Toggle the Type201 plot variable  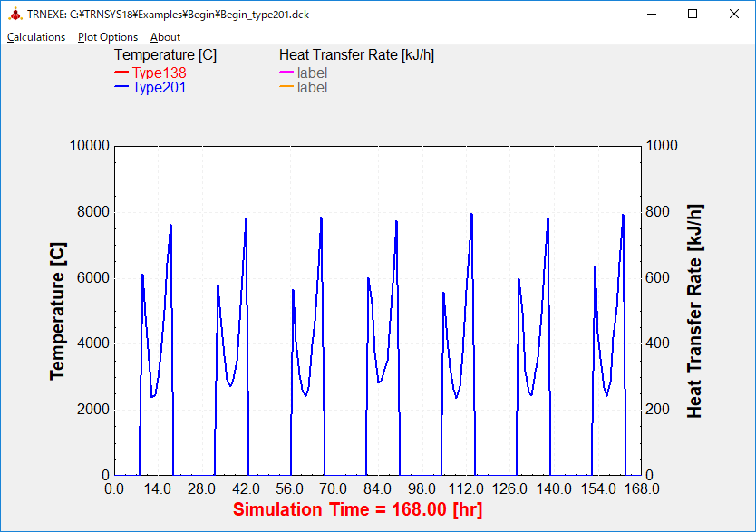coord(160,88)
